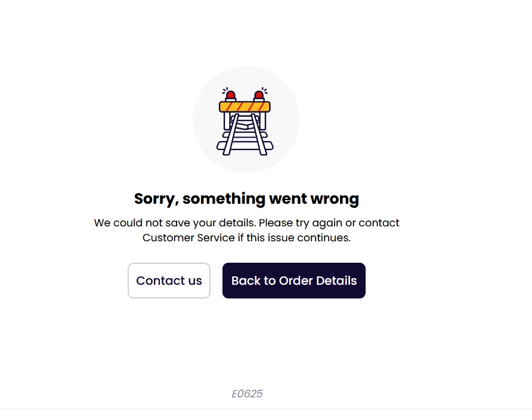Click the bottom railway sleeper plank
Viewport: 532px width, 420px height.
click(245, 147)
